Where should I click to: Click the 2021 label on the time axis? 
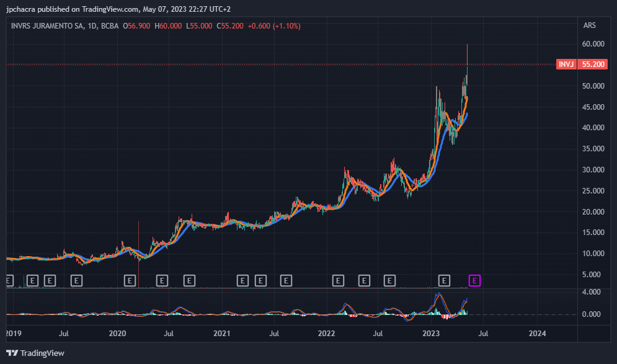coord(222,334)
